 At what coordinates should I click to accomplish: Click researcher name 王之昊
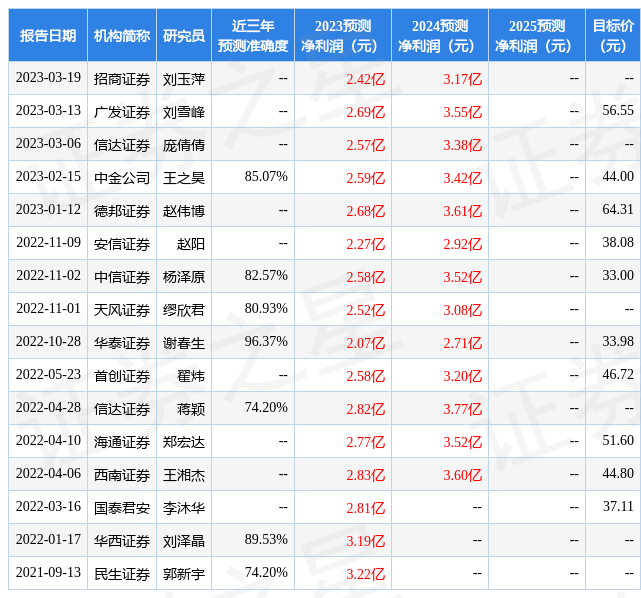point(184,178)
